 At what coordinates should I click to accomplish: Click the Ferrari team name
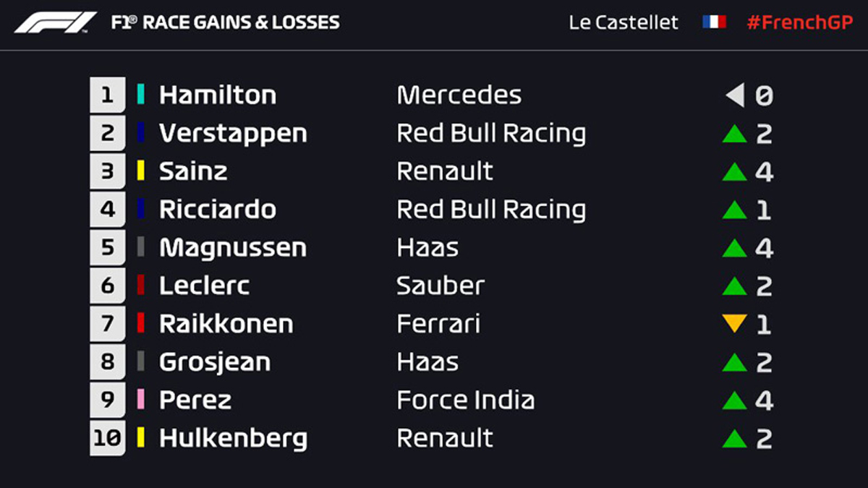[x=438, y=324]
